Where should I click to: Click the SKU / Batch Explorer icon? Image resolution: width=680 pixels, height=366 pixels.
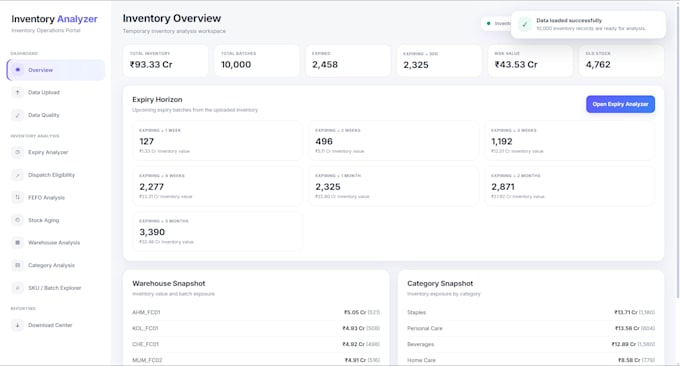[17, 288]
